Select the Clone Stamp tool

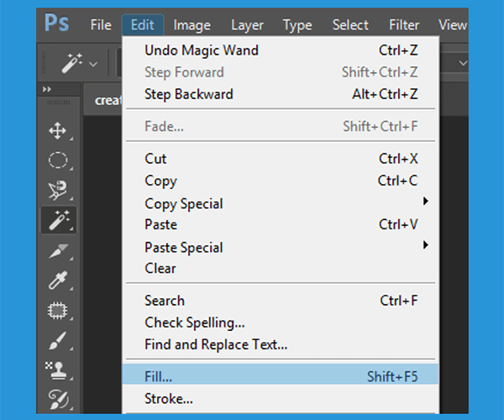58,370
